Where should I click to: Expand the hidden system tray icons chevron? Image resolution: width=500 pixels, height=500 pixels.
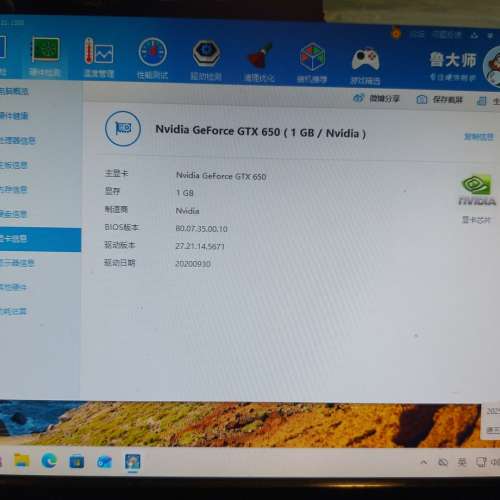(424, 462)
